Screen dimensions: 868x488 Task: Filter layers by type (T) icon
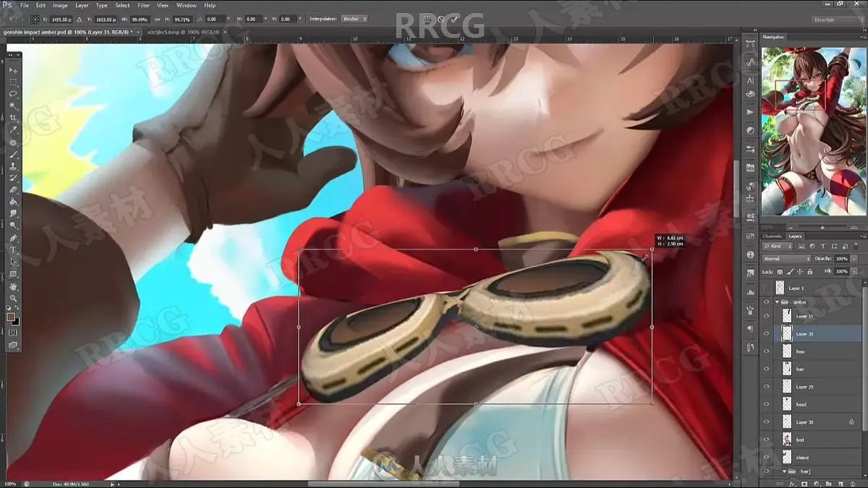pyautogui.click(x=822, y=247)
